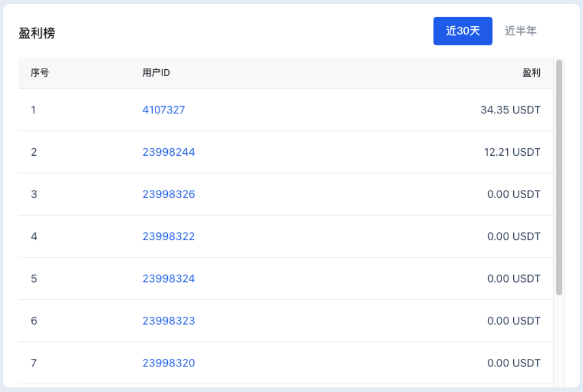
Task: Click 0.00 USDT in row 23998320
Action: (x=514, y=363)
